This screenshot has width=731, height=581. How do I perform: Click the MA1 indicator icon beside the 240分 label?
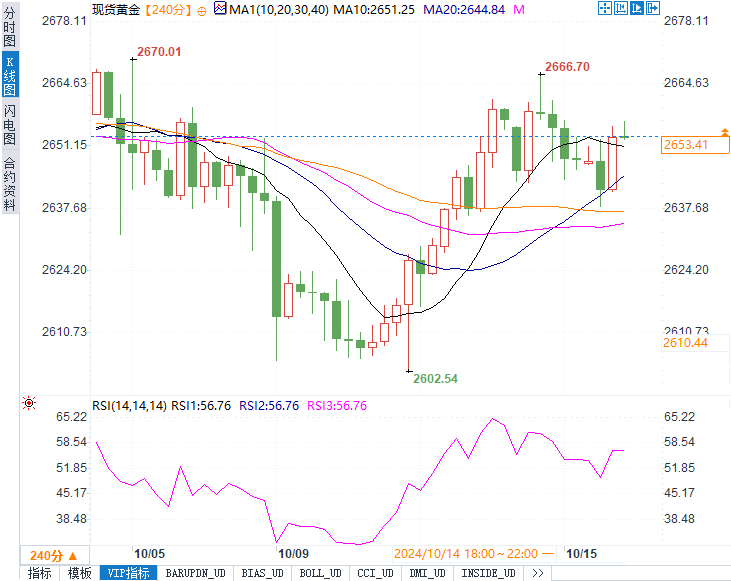[x=221, y=9]
